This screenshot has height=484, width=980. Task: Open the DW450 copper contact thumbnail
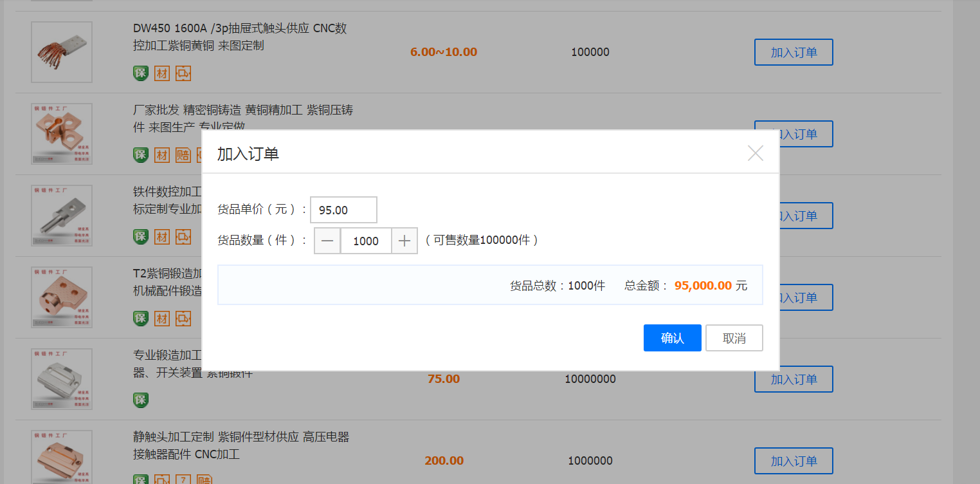click(62, 52)
